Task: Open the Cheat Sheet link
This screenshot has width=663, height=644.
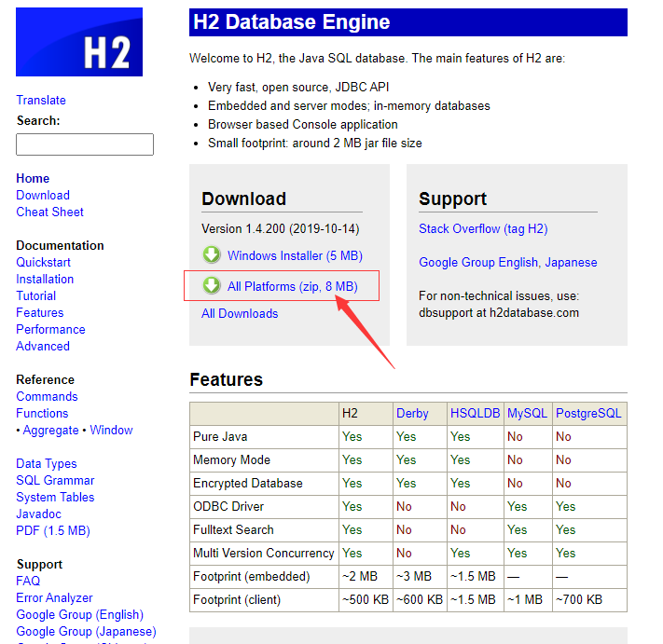Action: (x=50, y=212)
